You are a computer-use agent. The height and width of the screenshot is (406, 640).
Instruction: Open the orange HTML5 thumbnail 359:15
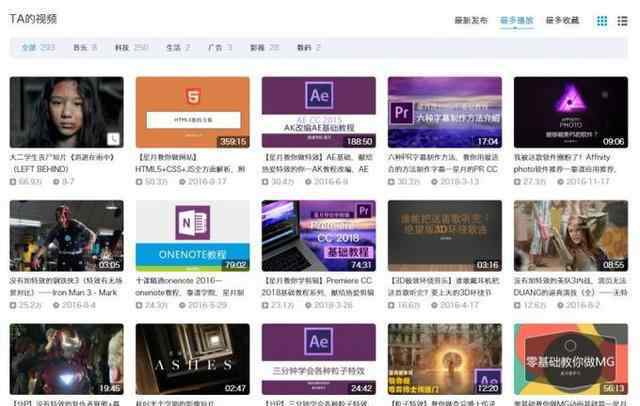point(193,112)
